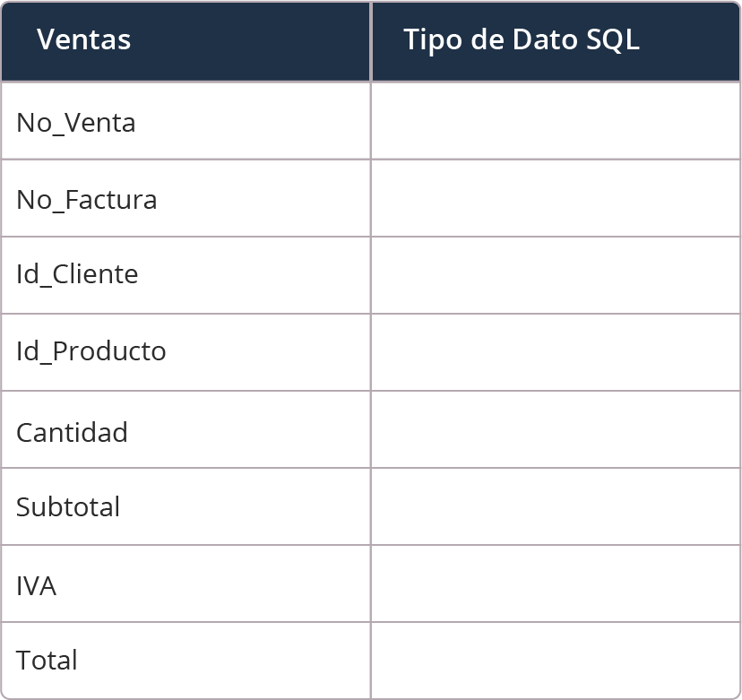
Task: Click the Ventas column header
Action: point(186,41)
